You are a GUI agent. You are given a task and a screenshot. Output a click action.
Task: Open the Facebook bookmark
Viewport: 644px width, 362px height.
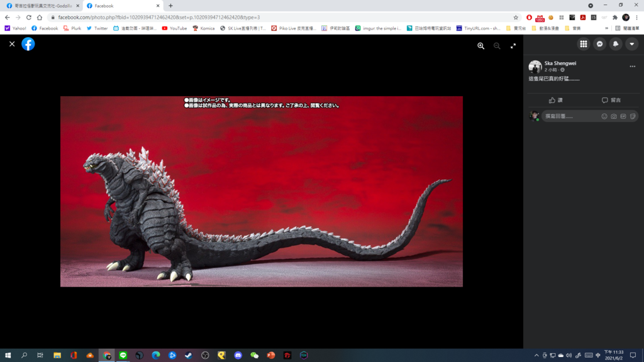click(45, 28)
